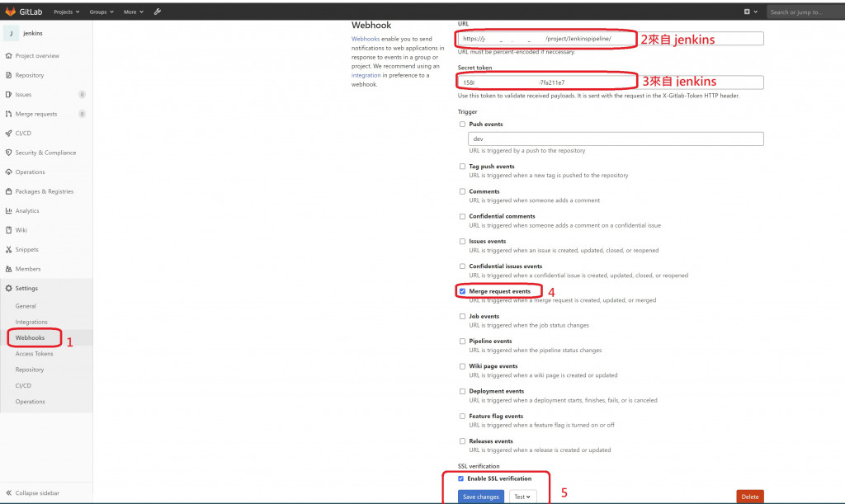
Task: Uncheck the Merge request events checkbox
Action: pyautogui.click(x=462, y=291)
